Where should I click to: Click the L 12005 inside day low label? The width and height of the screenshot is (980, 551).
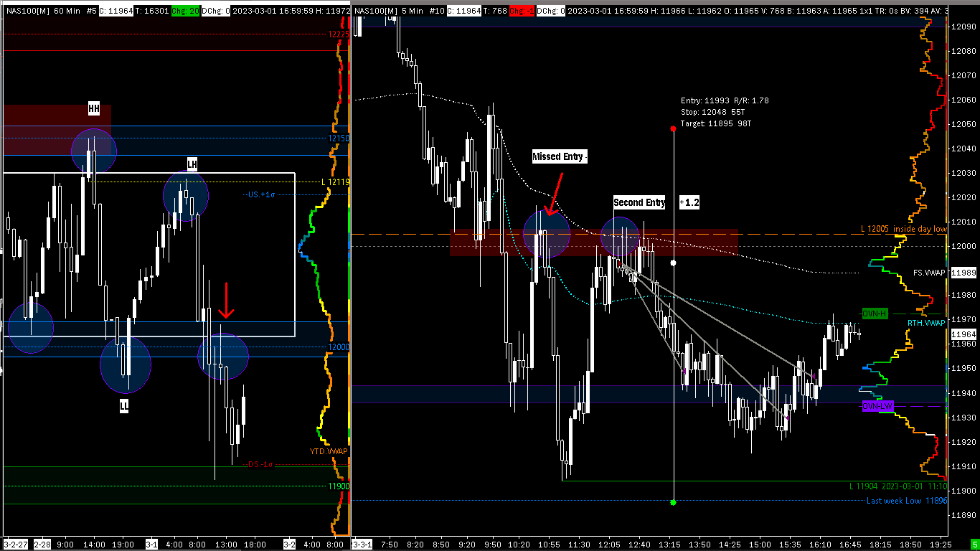(x=904, y=229)
